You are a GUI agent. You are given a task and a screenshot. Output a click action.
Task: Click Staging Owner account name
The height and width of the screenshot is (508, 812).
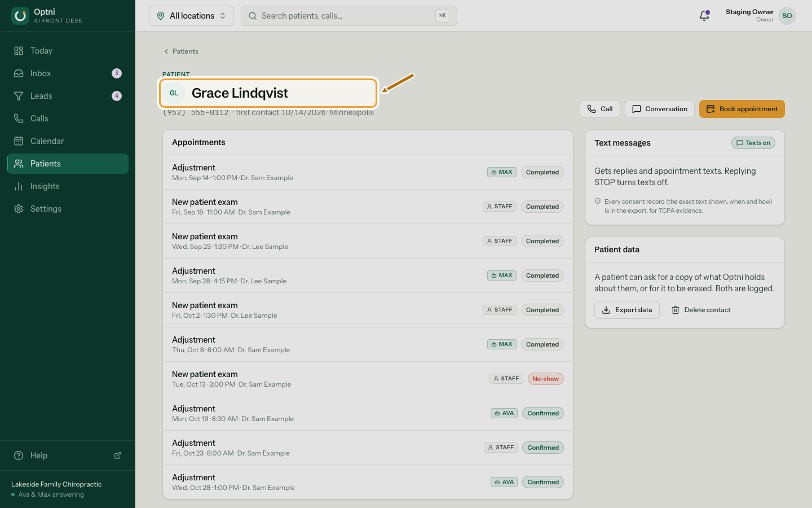pos(749,12)
